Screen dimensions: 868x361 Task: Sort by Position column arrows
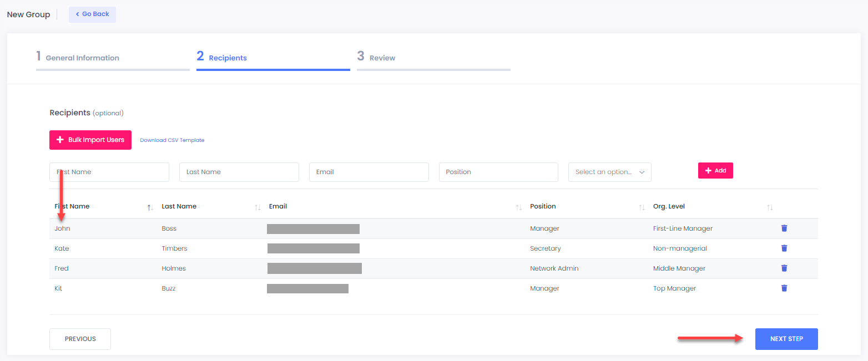tap(642, 207)
